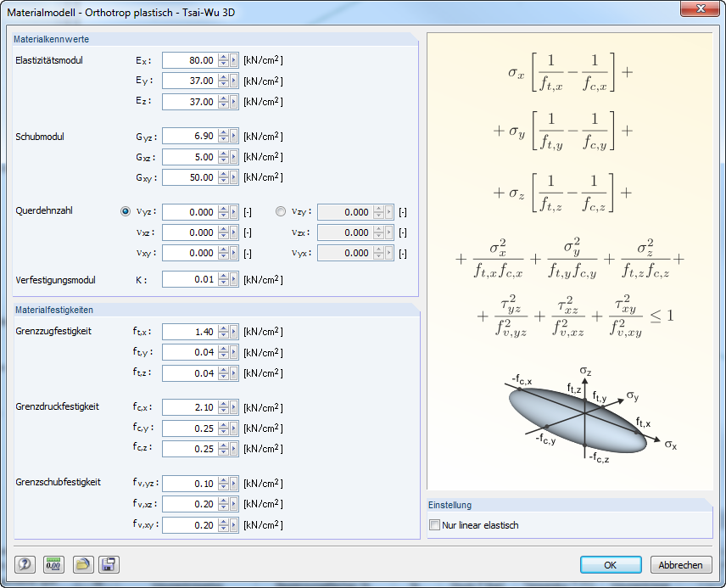
Task: Open the ft,x value arrow menu
Action: [234, 332]
